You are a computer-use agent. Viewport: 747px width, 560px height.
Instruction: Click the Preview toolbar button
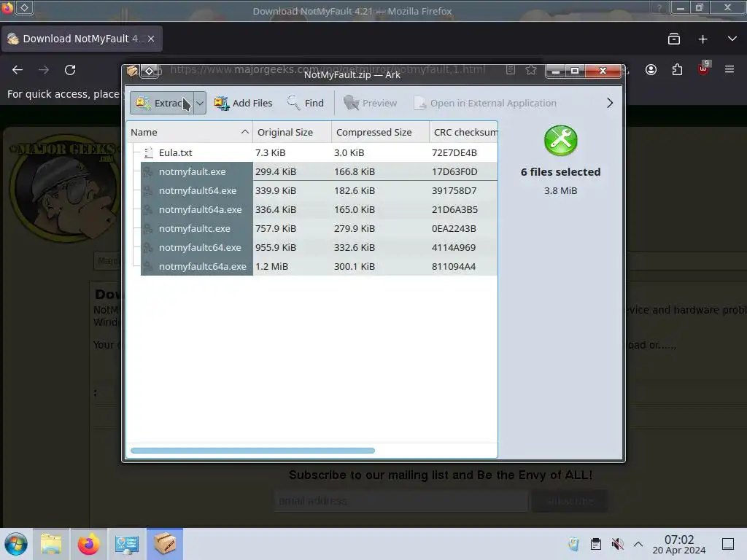(370, 103)
